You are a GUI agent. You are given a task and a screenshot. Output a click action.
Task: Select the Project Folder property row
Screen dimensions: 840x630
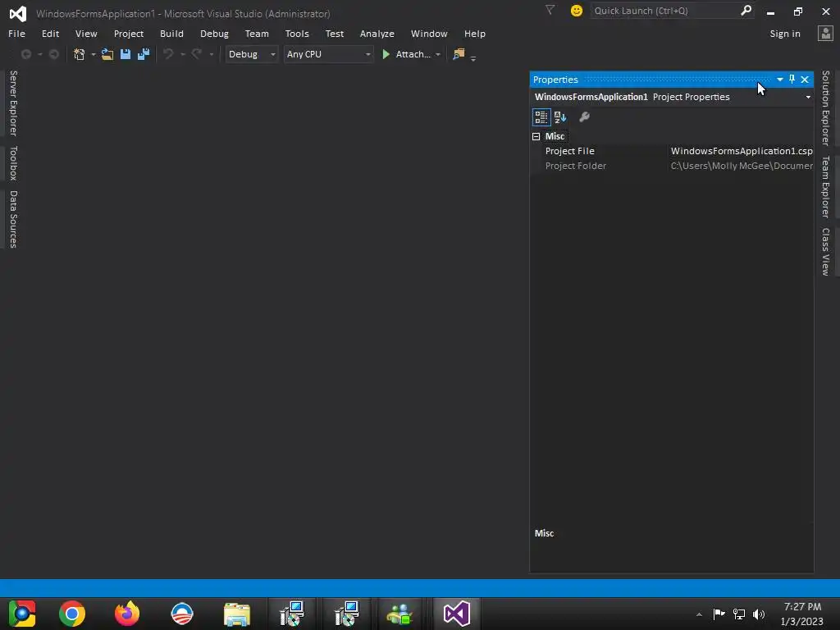pyautogui.click(x=673, y=166)
